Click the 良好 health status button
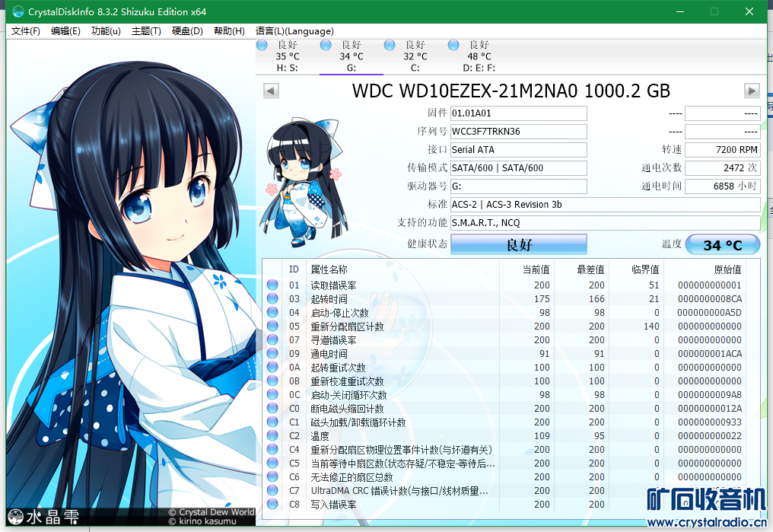 click(x=519, y=244)
